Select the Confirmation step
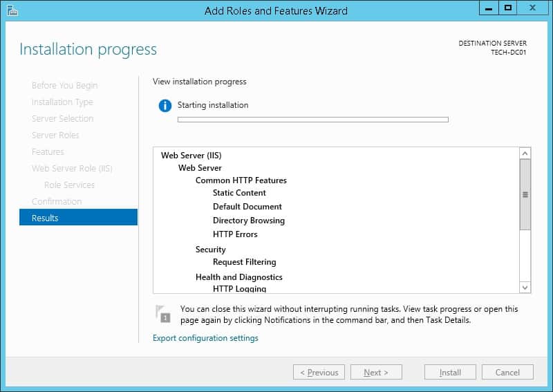Viewport: 553px width, 392px height. click(x=57, y=201)
